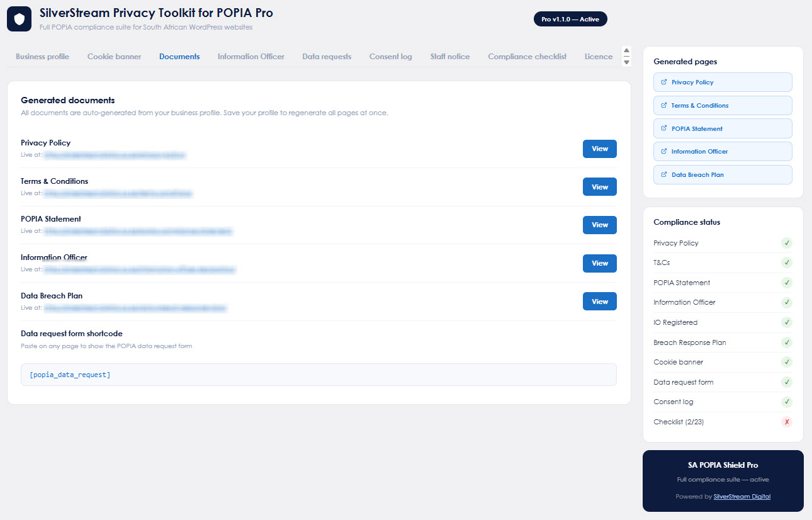Click external link icon beside Data Breach Plan
812x520 pixels.
coord(664,174)
